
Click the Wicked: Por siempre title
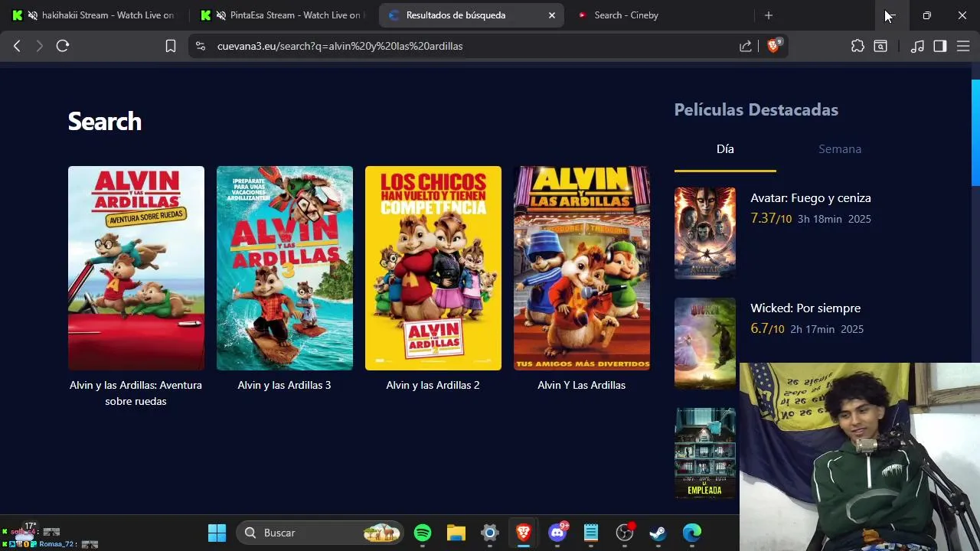(805, 308)
